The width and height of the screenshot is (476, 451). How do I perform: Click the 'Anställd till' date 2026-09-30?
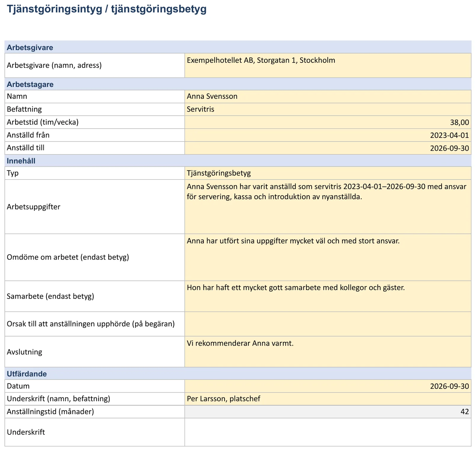coord(328,148)
